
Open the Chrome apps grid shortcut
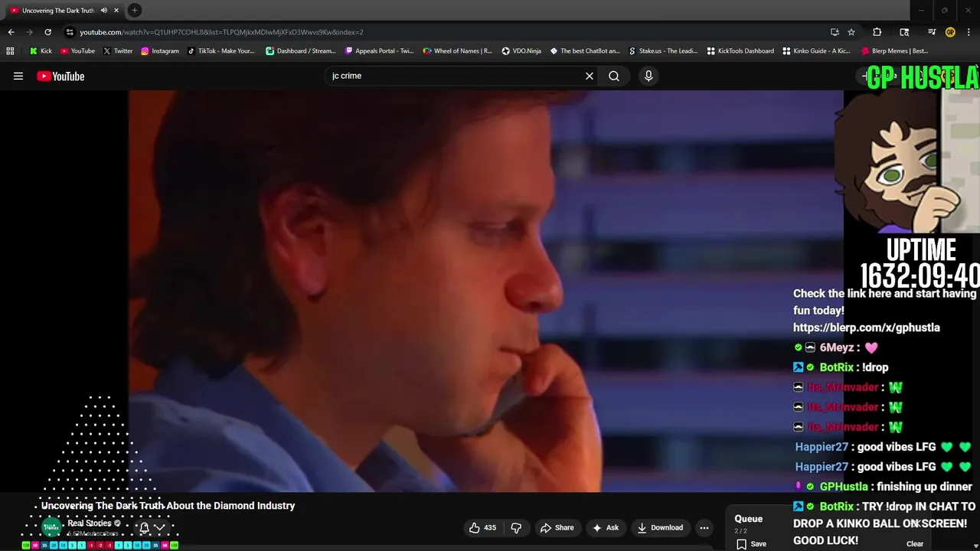pyautogui.click(x=10, y=51)
